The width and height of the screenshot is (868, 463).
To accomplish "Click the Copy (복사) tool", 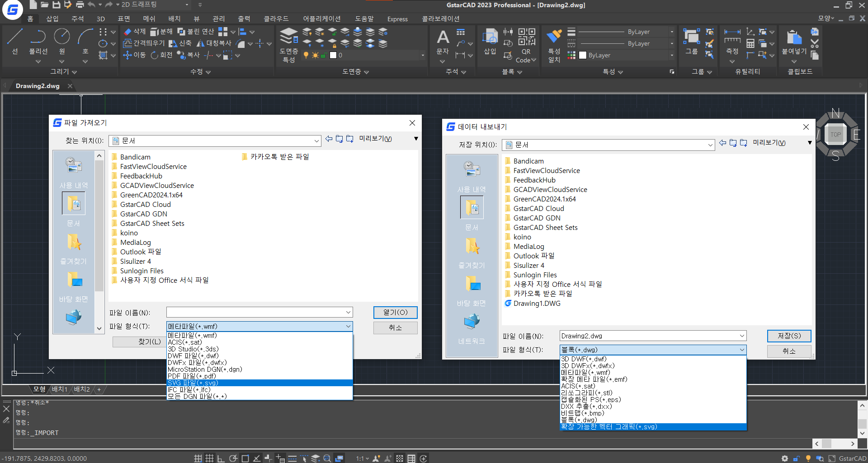I will point(189,55).
